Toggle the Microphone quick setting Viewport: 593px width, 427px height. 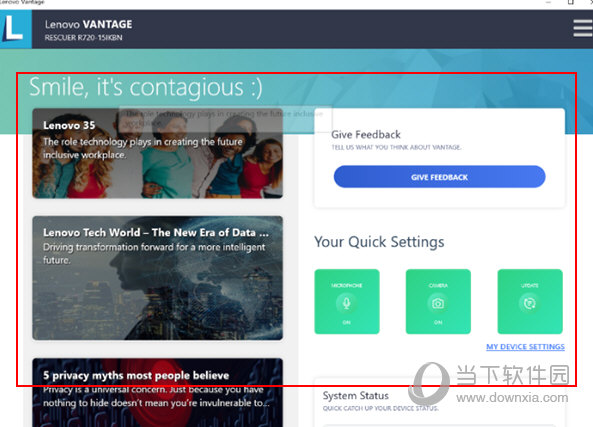click(347, 301)
